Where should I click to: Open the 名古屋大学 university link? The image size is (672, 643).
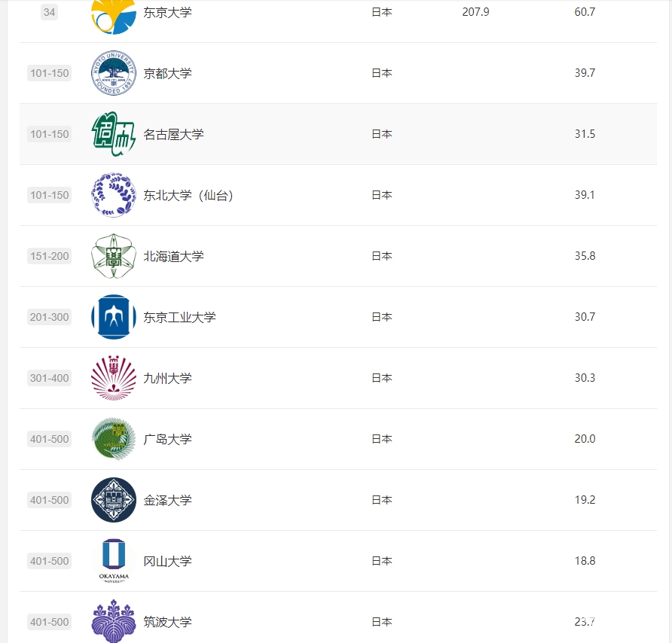tap(173, 134)
